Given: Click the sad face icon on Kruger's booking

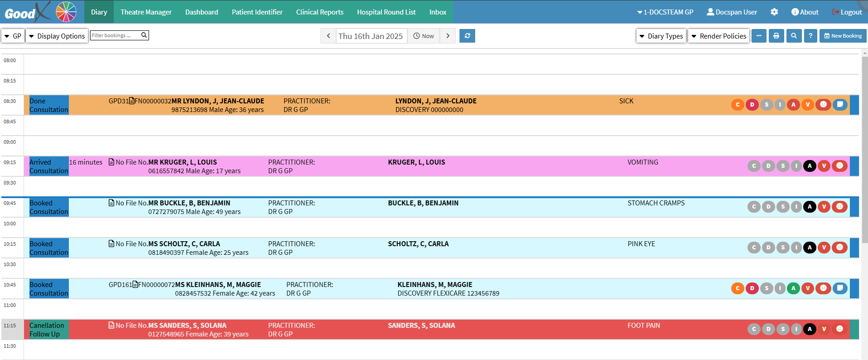Looking at the screenshot, I should [x=839, y=166].
